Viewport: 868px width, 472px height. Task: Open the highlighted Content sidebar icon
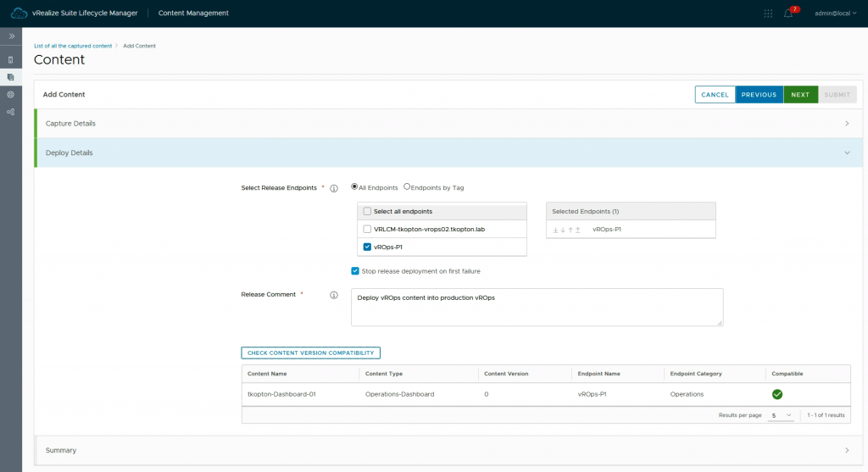[10, 77]
